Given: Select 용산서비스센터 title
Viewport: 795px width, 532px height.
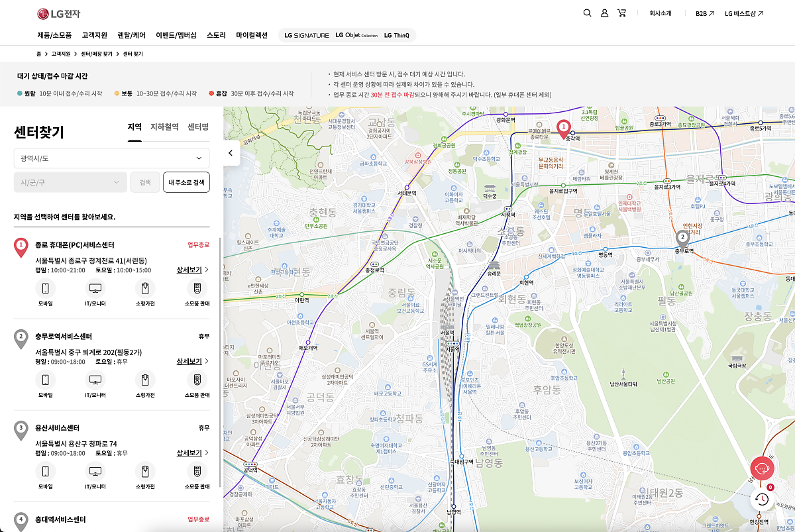Looking at the screenshot, I should tap(57, 428).
